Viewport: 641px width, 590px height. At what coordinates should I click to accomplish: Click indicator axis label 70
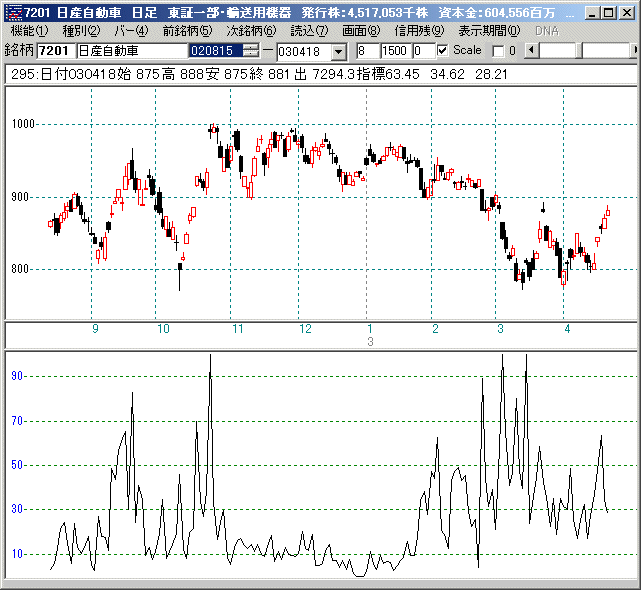coord(17,421)
